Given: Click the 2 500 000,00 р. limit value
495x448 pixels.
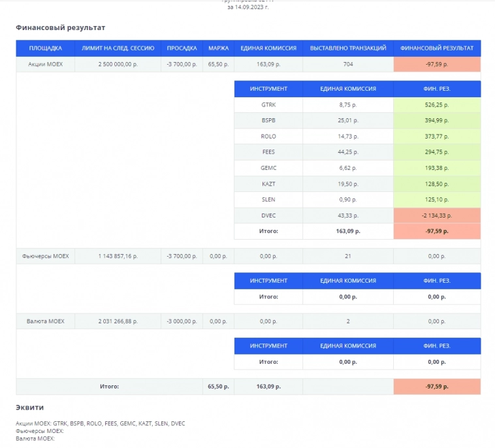Looking at the screenshot, I should coord(118,65).
